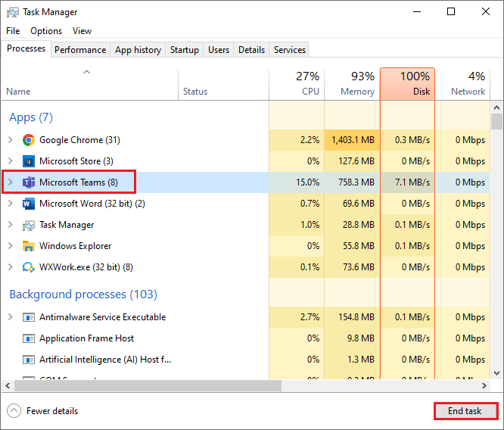504x430 pixels.
Task: Sort by the Network column header
Action: 462,85
